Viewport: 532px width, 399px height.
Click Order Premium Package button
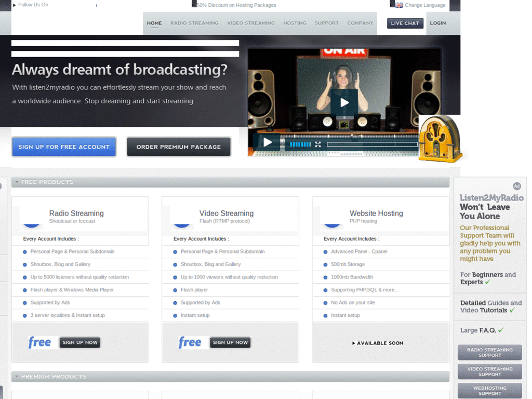coord(179,147)
